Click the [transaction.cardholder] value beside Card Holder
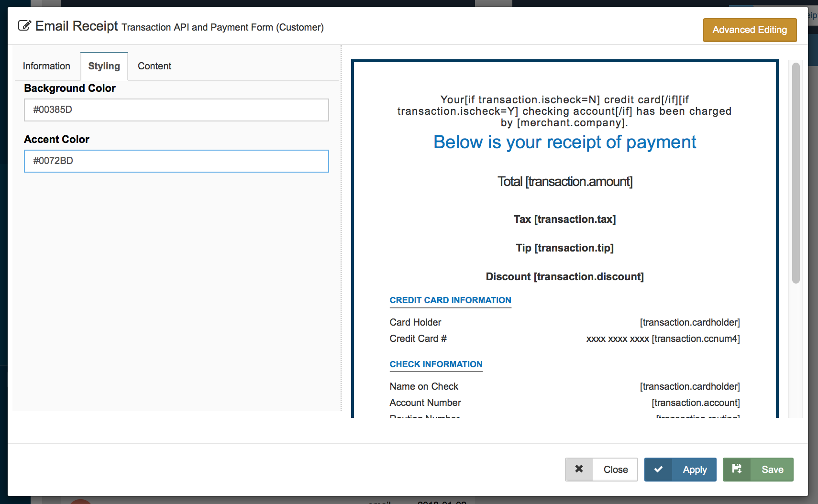Viewport: 818px width, 504px height. pyautogui.click(x=689, y=323)
